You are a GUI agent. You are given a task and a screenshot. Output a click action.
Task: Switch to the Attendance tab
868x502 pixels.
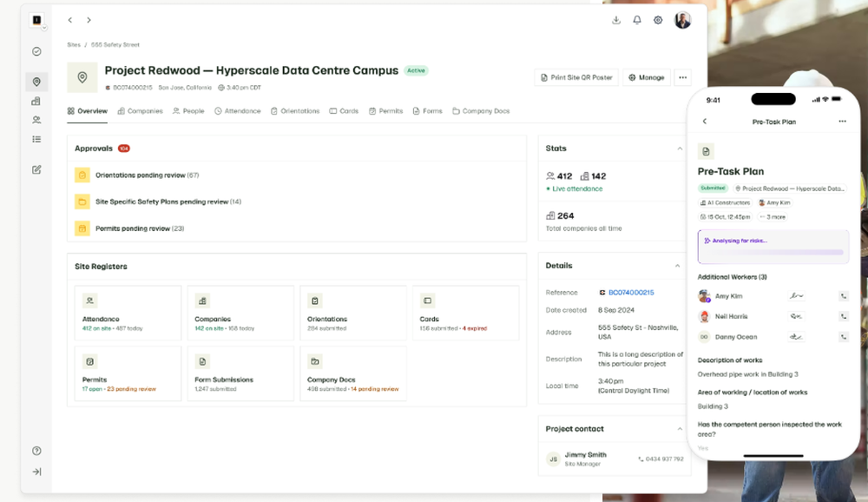(x=238, y=111)
